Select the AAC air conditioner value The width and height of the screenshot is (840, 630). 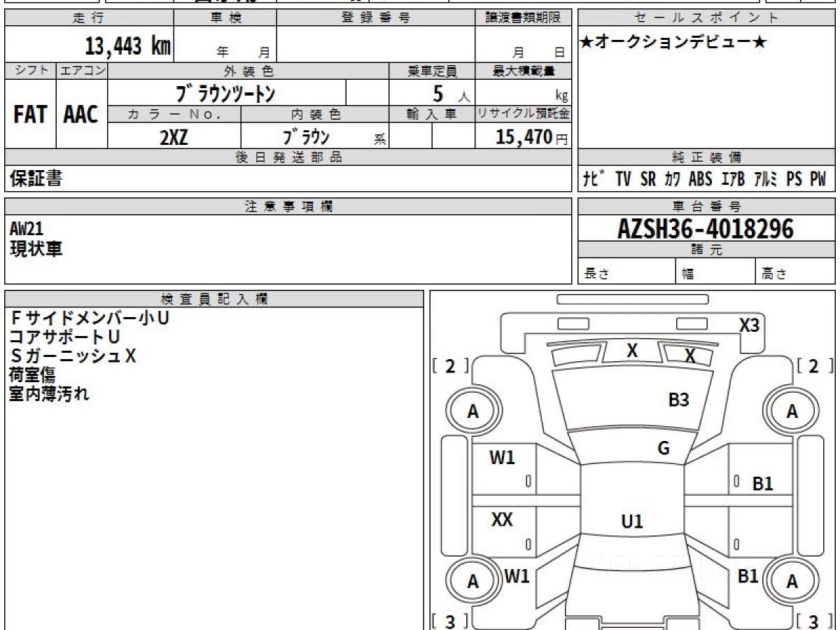pos(81,115)
